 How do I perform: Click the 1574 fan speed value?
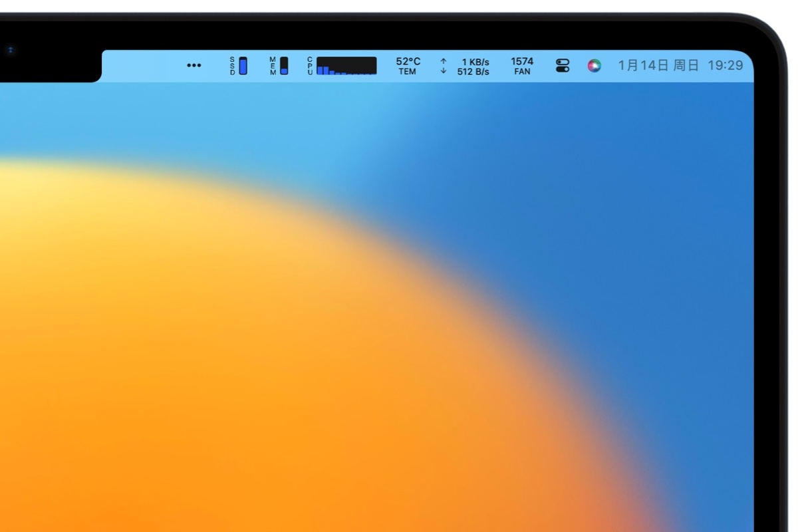[x=522, y=61]
